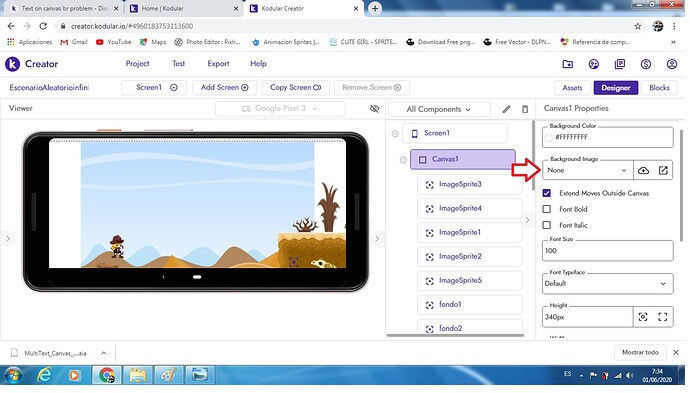690x393 pixels.
Task: Open the Project menu
Action: pyautogui.click(x=137, y=64)
